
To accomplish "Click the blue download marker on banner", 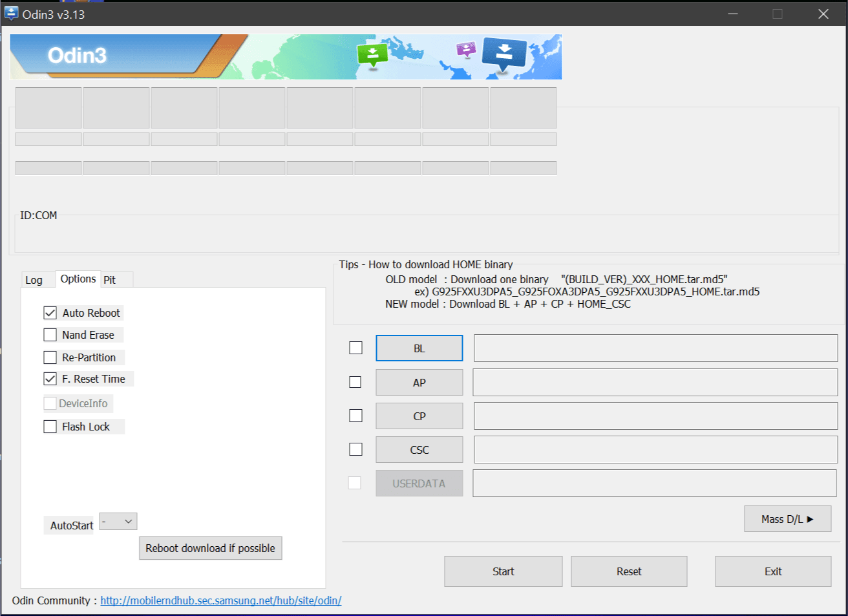I will (x=504, y=56).
